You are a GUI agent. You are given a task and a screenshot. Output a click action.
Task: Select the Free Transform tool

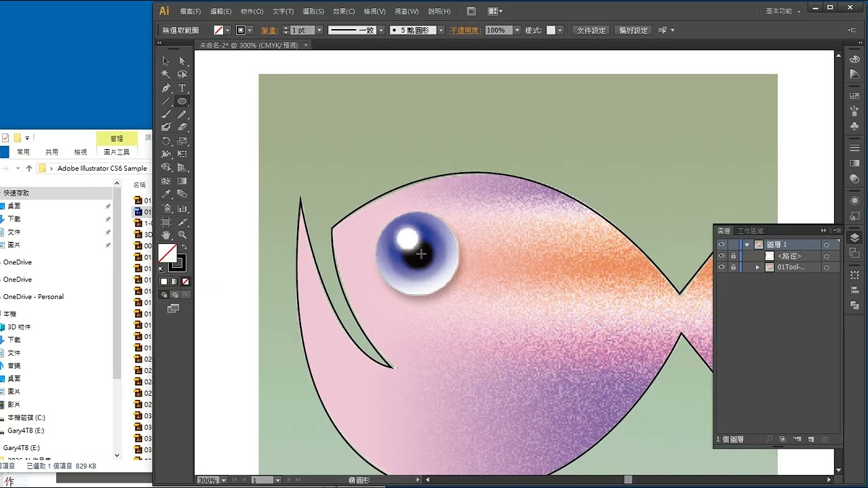[x=182, y=154]
